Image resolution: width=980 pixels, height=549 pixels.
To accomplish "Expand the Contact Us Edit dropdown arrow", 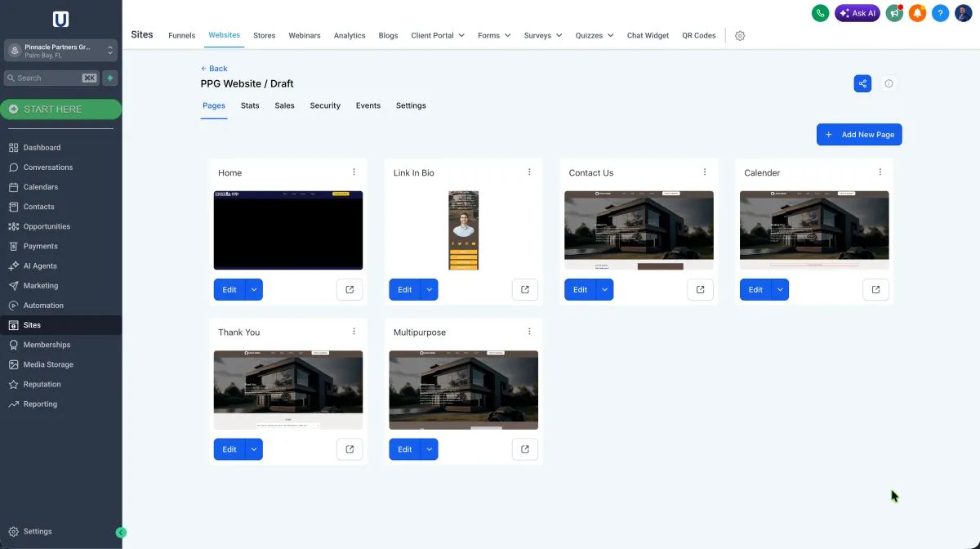I will (604, 289).
